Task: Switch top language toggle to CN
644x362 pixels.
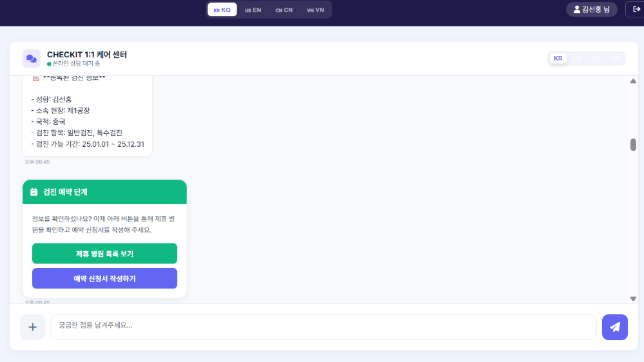Action: (284, 10)
